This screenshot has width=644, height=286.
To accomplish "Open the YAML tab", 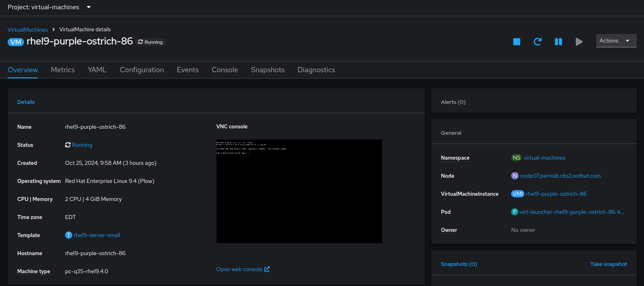I will [97, 70].
